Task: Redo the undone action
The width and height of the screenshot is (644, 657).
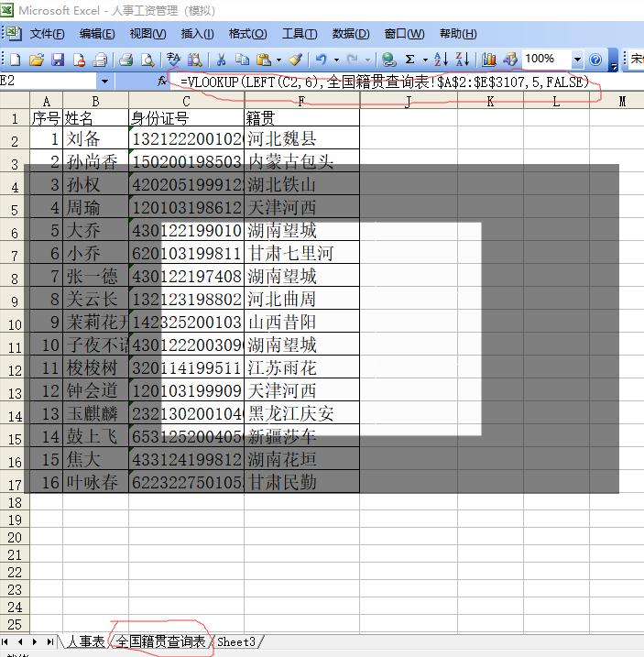Action: click(353, 60)
